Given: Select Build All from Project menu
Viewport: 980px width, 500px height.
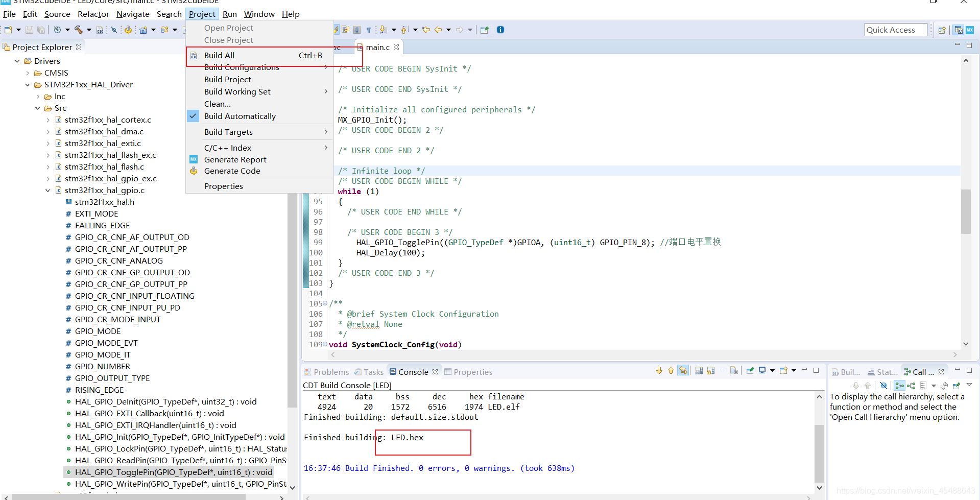Looking at the screenshot, I should point(259,56).
